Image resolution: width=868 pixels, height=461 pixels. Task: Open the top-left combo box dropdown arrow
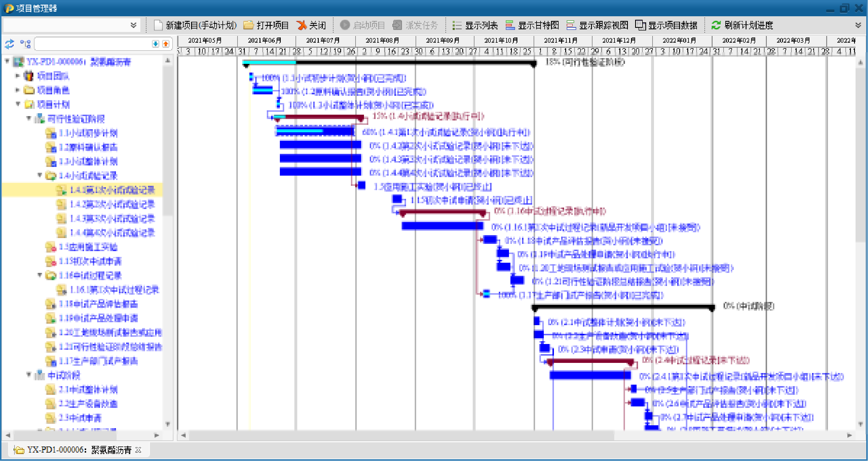point(133,25)
